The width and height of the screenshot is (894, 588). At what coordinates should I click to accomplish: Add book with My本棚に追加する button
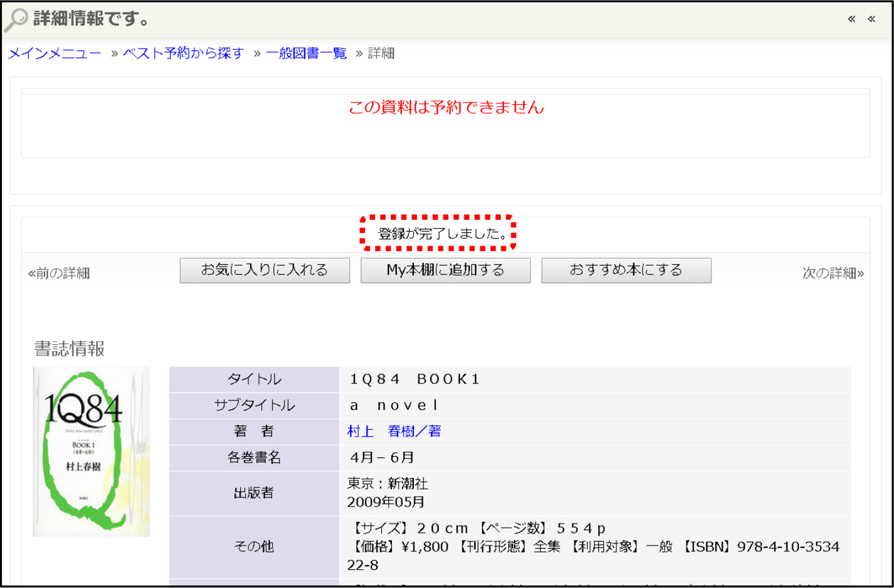click(445, 270)
